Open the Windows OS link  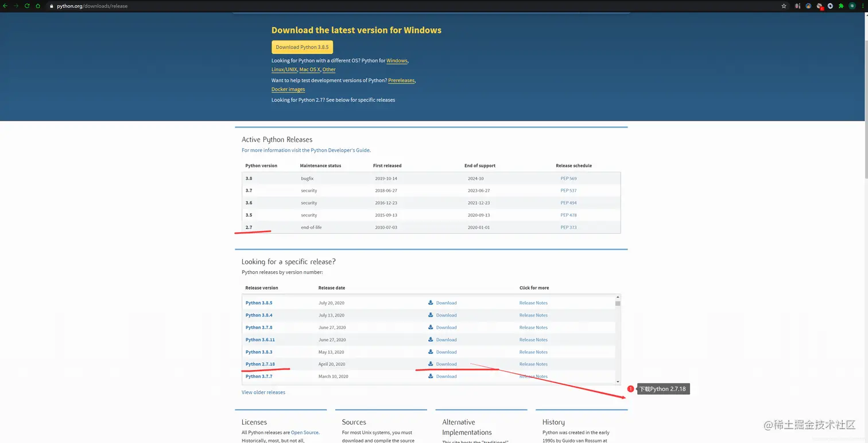[x=397, y=61]
